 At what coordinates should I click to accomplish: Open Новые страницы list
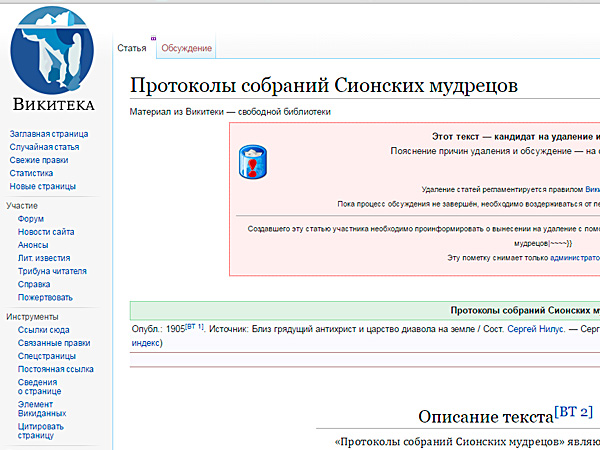click(x=42, y=186)
